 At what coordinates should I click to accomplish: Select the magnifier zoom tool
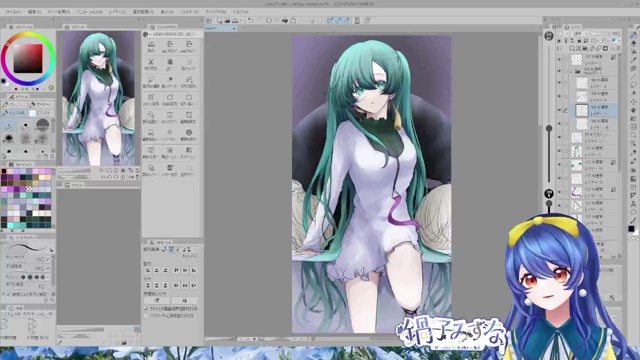click(633, 135)
